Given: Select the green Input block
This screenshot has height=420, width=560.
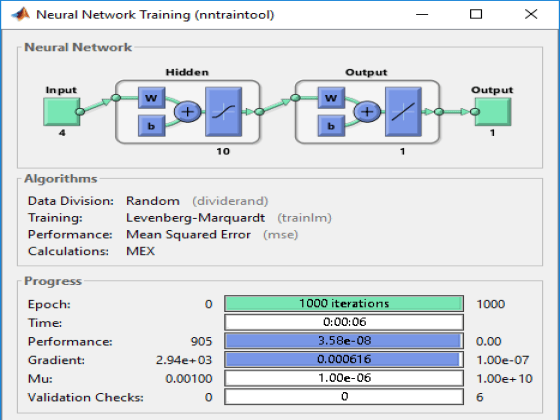Looking at the screenshot, I should (61, 112).
